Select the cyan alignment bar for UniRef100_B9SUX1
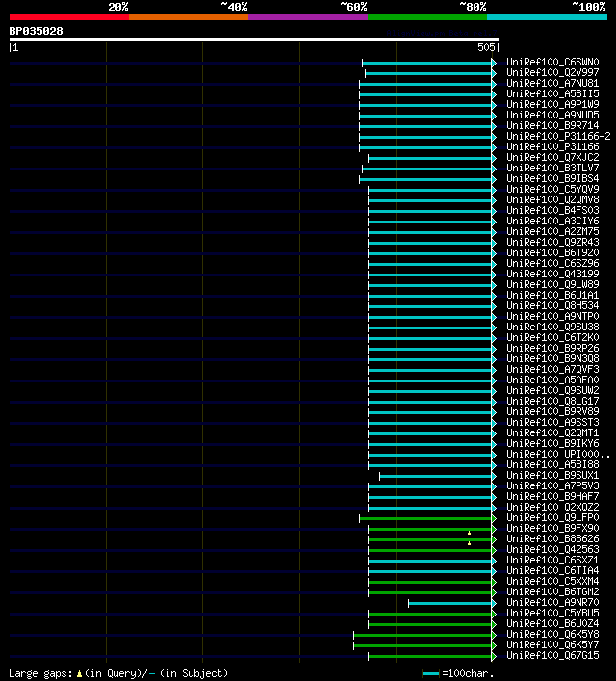The height and width of the screenshot is (681, 616). tap(435, 477)
